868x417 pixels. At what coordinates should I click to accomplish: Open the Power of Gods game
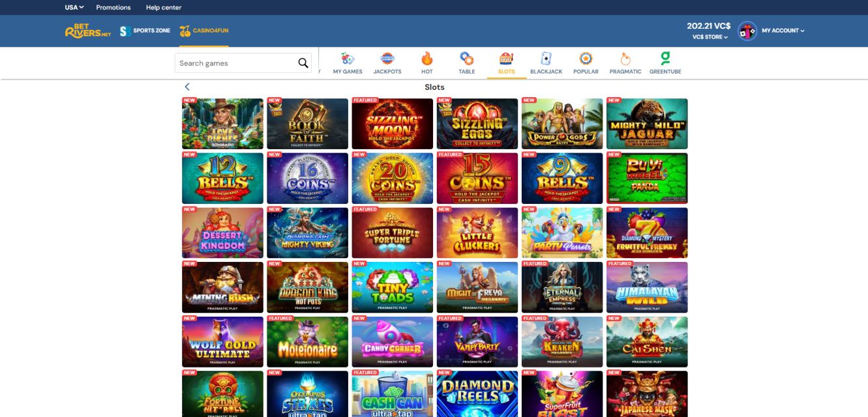(562, 124)
